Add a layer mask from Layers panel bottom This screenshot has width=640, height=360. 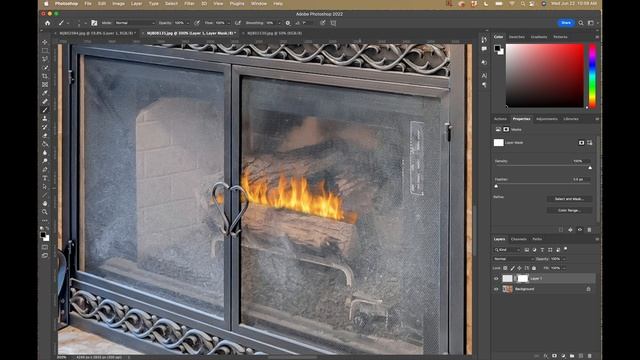554,356
